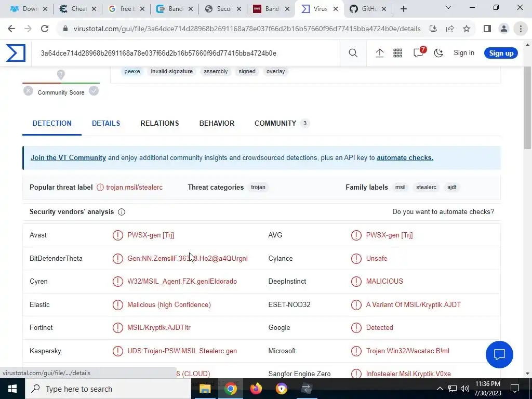Screen dimensions: 532x399
Task: Click the browser back arrow
Action: click(11, 29)
